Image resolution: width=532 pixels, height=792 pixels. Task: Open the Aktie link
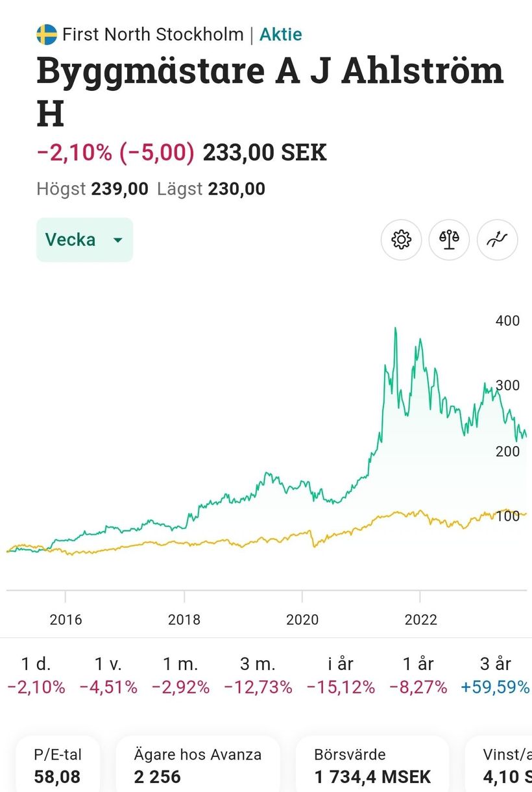click(281, 34)
